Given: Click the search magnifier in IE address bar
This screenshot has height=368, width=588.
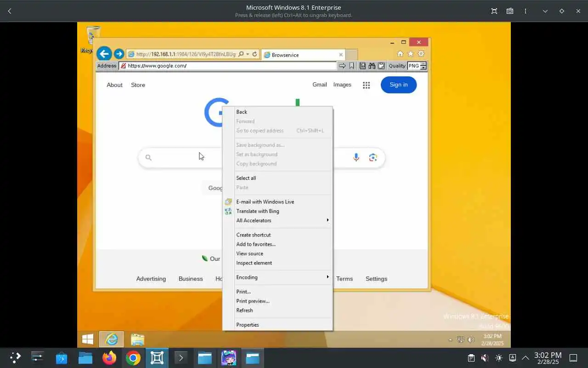Looking at the screenshot, I should click(x=241, y=54).
